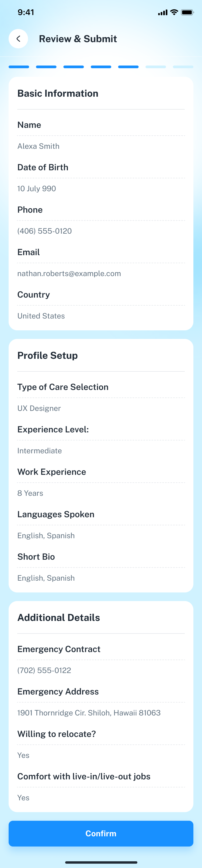The height and width of the screenshot is (868, 202).
Task: Click the Wi-Fi status icon
Action: click(x=174, y=12)
